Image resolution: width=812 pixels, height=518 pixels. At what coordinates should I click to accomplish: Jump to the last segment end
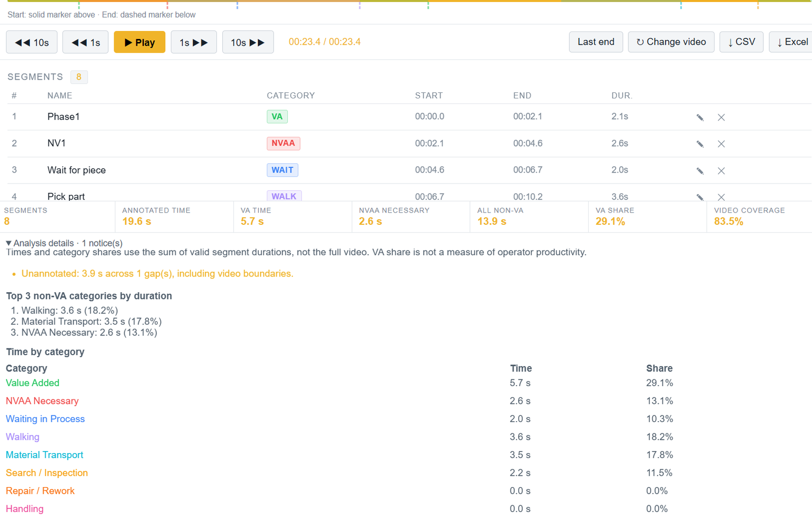click(596, 42)
